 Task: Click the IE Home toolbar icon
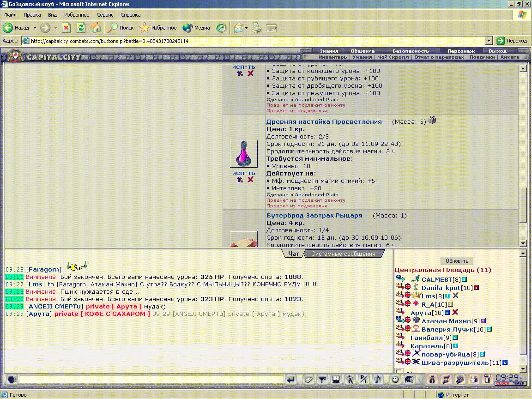coord(96,28)
